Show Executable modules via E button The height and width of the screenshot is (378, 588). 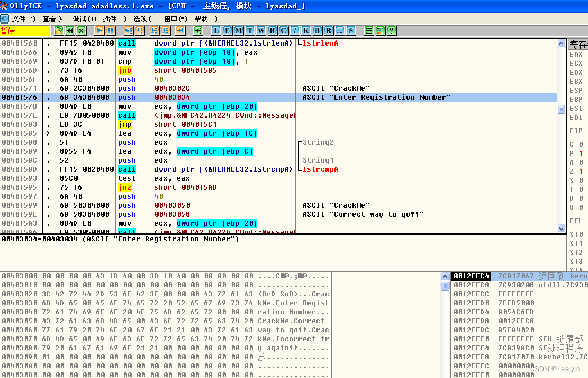coord(227,31)
